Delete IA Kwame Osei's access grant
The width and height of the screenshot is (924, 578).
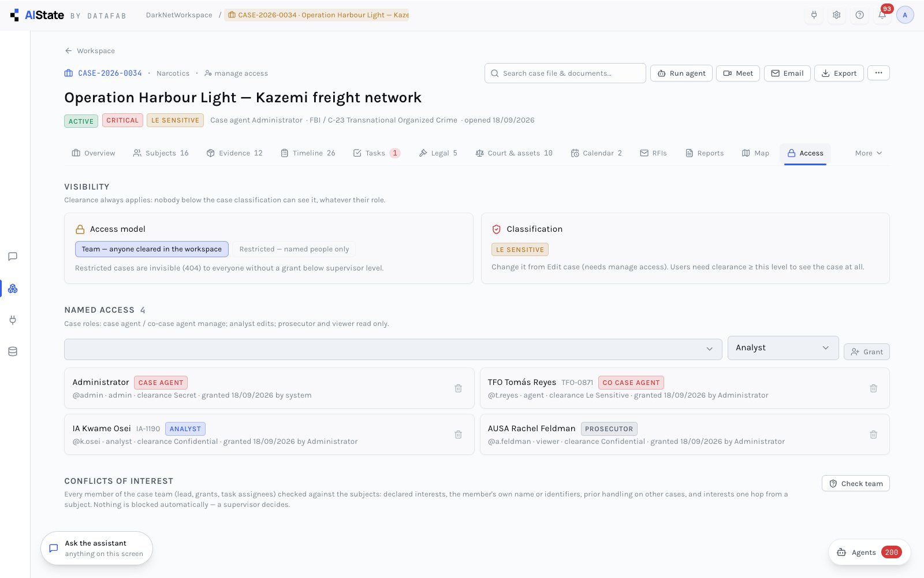(x=458, y=435)
